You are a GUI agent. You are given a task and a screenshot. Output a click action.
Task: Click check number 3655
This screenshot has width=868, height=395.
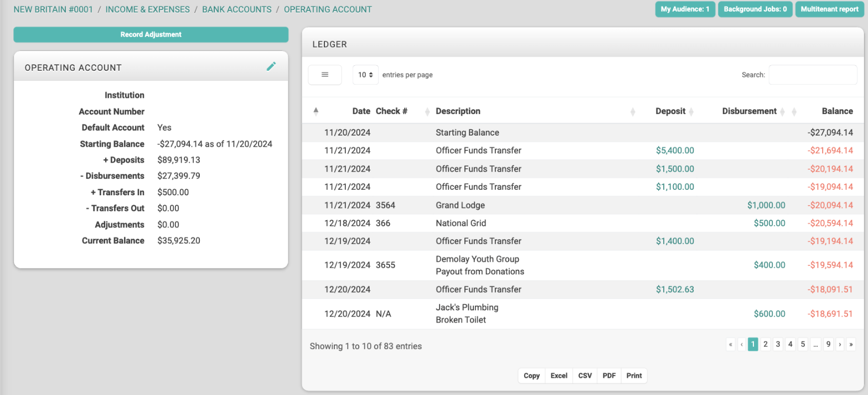click(x=385, y=265)
